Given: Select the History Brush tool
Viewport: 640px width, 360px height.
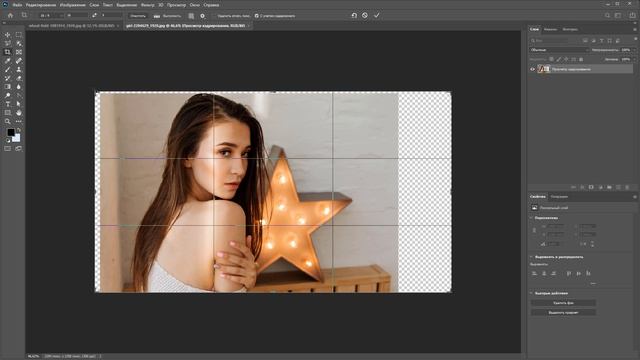Looking at the screenshot, I should [x=8, y=78].
